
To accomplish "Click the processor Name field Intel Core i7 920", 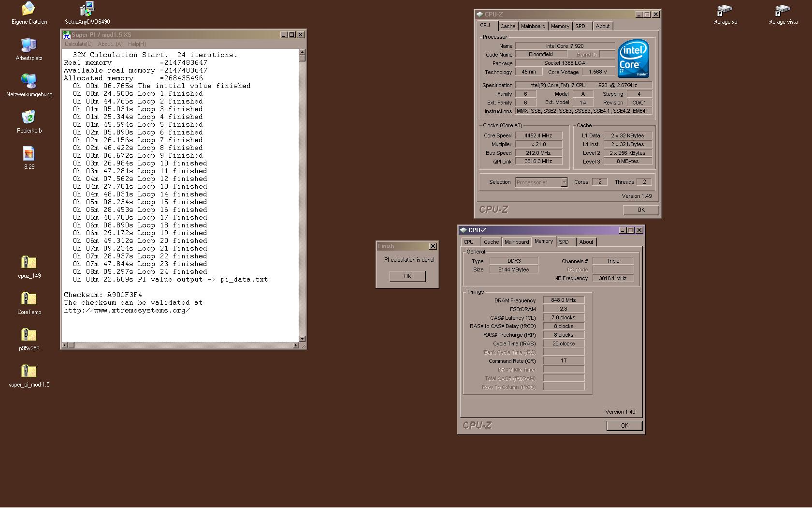I will click(565, 46).
